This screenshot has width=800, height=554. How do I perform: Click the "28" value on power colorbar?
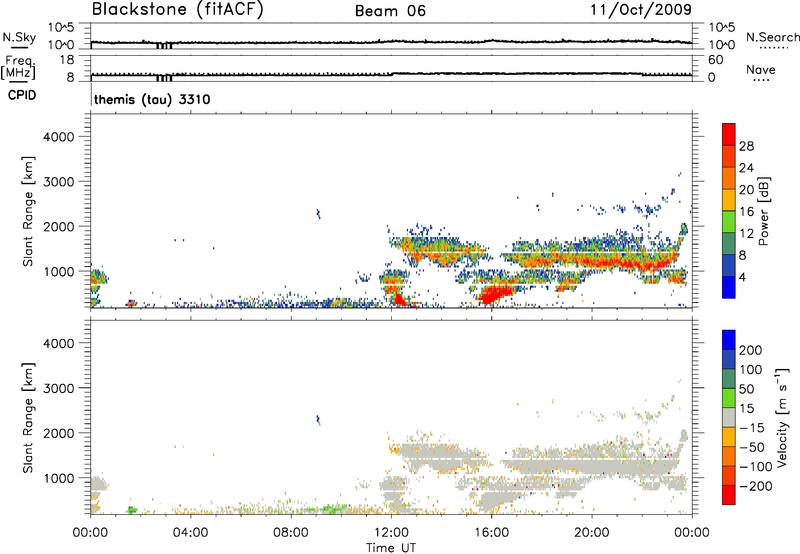(x=746, y=146)
